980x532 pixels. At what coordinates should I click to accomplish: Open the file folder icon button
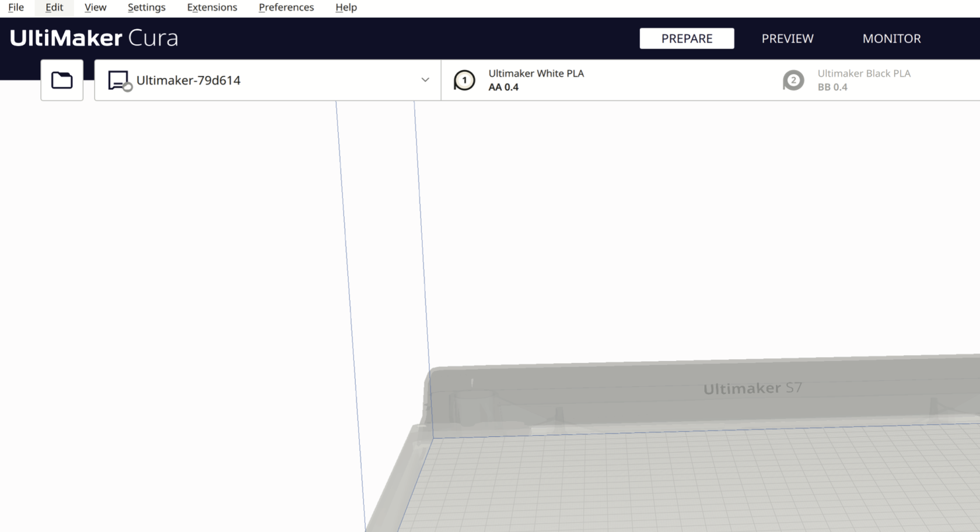[x=62, y=80]
